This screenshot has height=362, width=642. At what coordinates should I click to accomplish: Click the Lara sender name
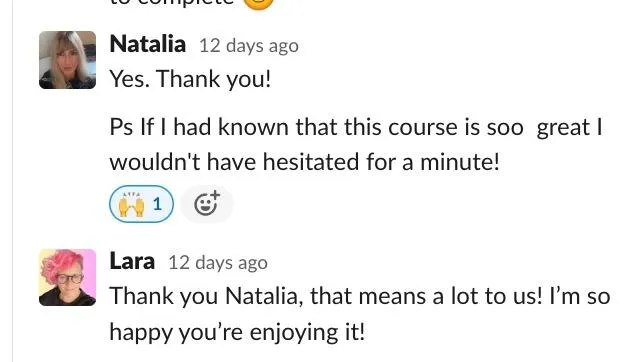click(x=132, y=261)
